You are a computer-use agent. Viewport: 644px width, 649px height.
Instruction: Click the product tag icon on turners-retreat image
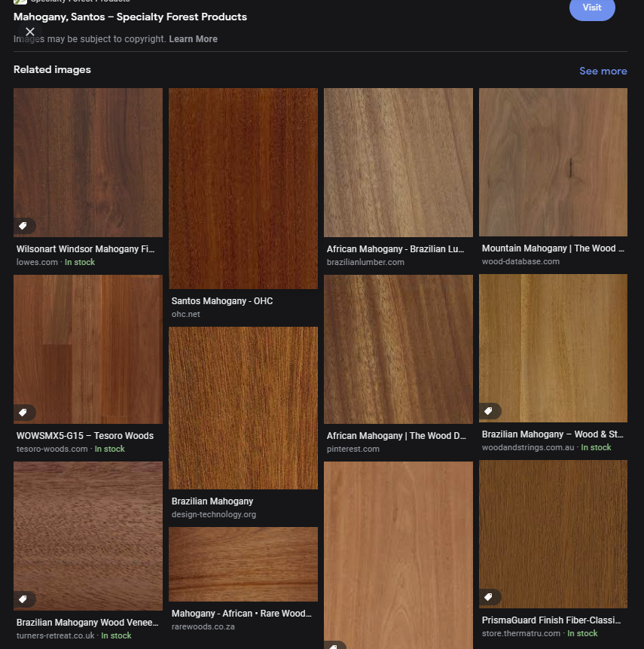click(x=23, y=599)
